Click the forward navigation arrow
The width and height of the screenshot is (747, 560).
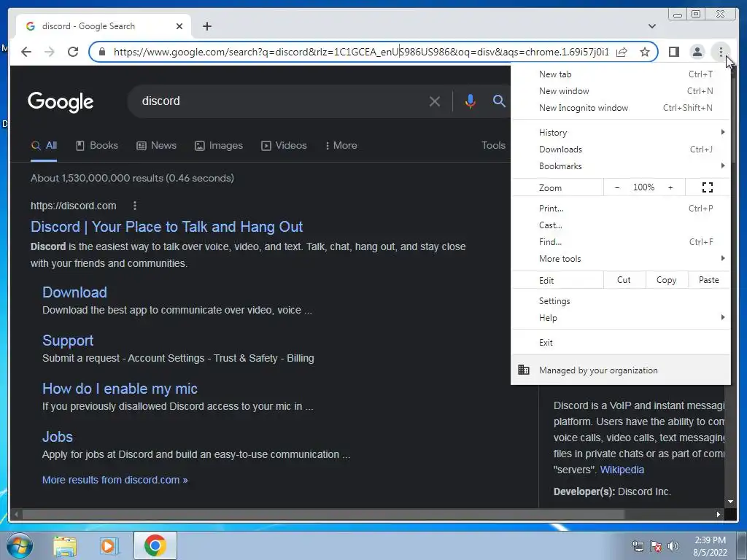coord(50,52)
